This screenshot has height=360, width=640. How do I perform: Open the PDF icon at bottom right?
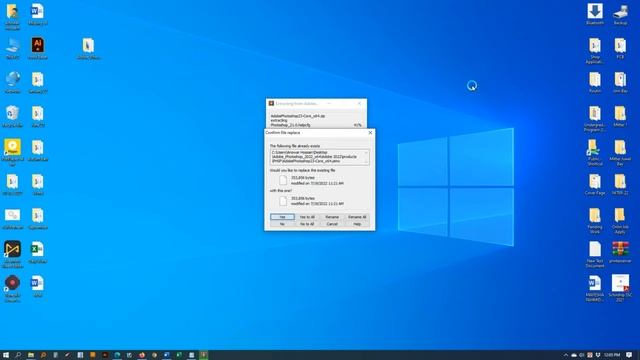pyautogui.click(x=620, y=288)
